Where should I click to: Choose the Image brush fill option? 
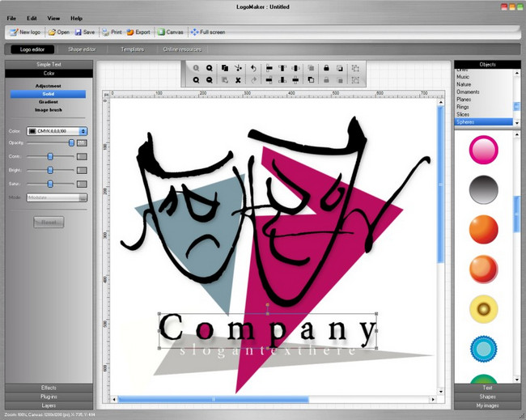49,110
